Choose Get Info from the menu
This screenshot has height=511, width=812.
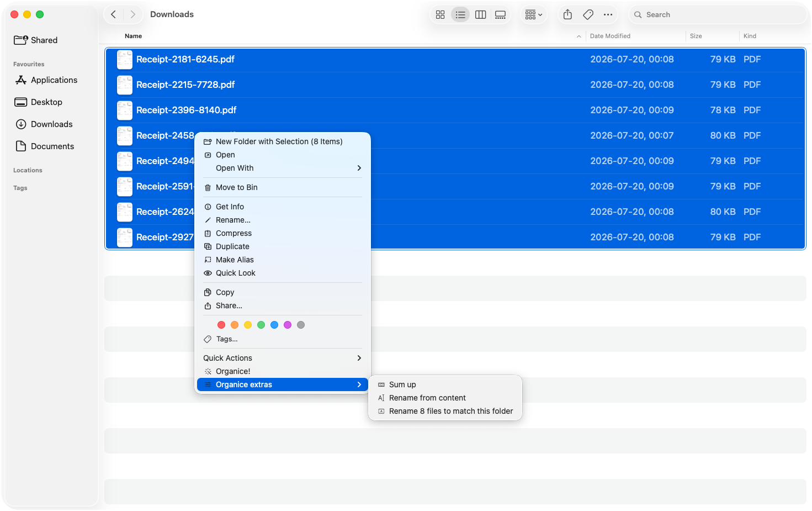[x=282, y=207]
